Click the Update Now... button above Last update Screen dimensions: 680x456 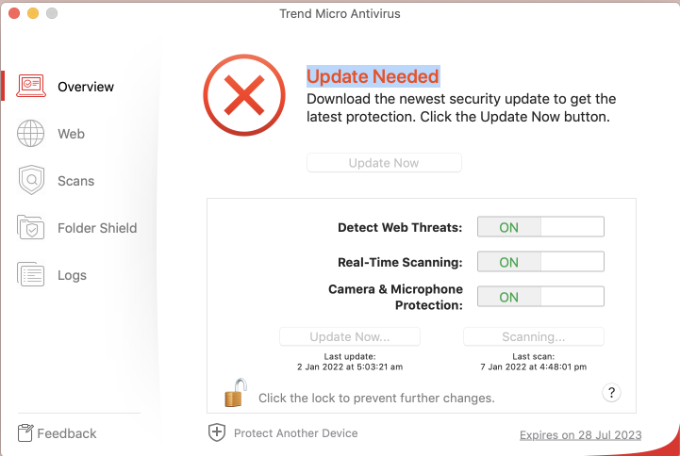coord(350,337)
